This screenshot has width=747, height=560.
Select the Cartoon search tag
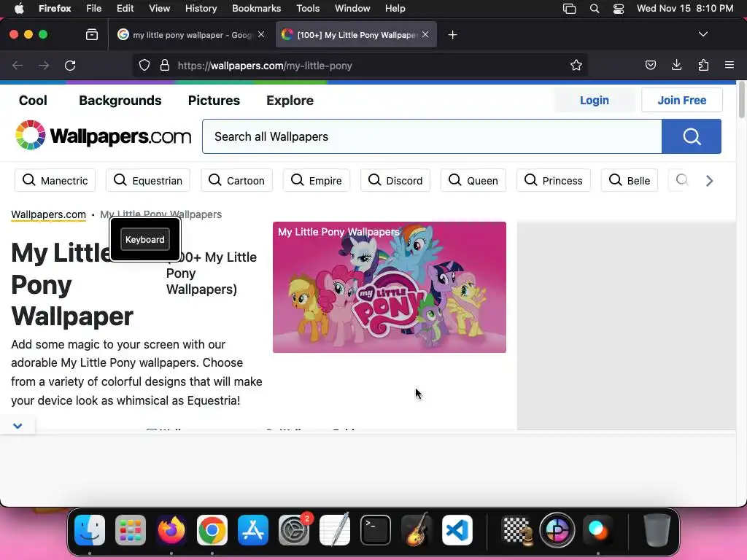click(x=236, y=181)
